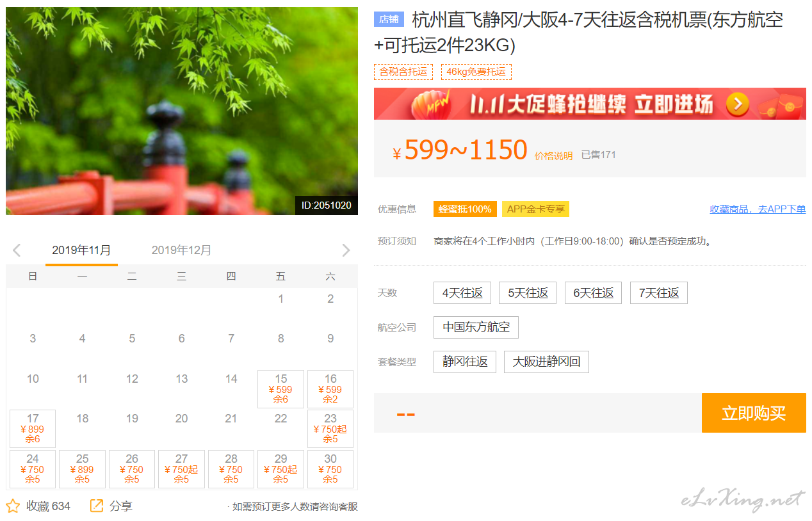Image resolution: width=812 pixels, height=521 pixels.
Task: Select November 15 priced ¥599
Action: (280, 389)
